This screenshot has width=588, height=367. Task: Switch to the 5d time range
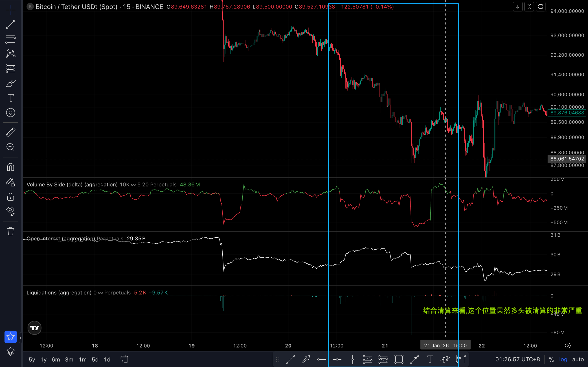pyautogui.click(x=95, y=359)
